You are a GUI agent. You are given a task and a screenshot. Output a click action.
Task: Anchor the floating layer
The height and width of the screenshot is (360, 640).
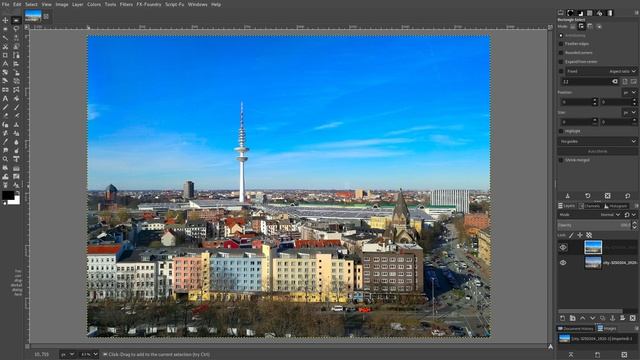click(x=612, y=318)
